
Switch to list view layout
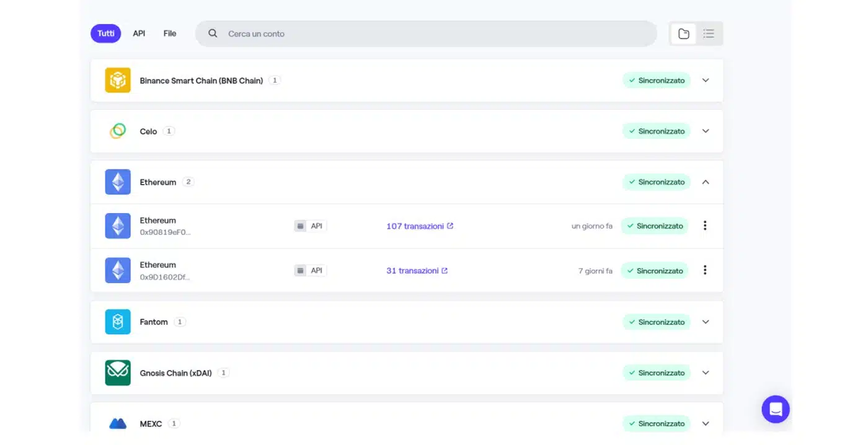click(x=709, y=34)
